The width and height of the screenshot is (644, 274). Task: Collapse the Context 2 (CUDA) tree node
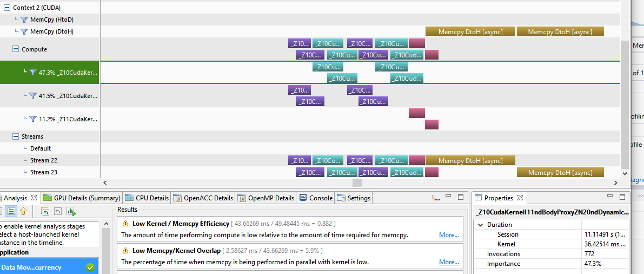pyautogui.click(x=6, y=8)
